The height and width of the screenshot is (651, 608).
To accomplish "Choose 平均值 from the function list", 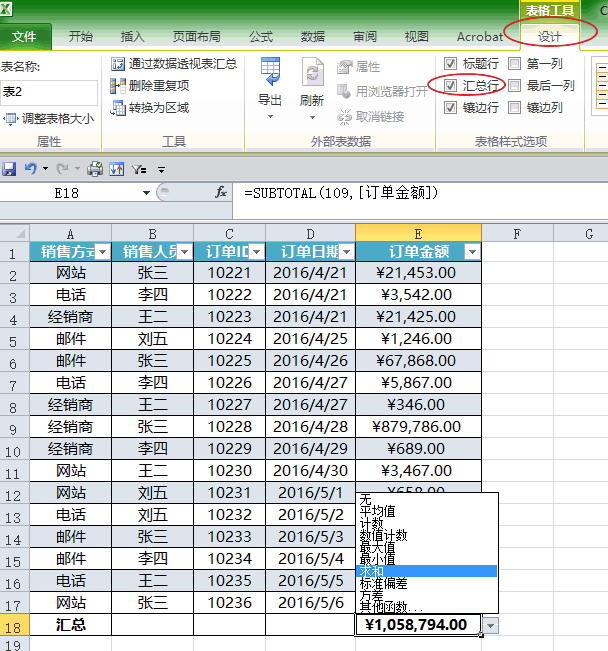I will pyautogui.click(x=380, y=510).
